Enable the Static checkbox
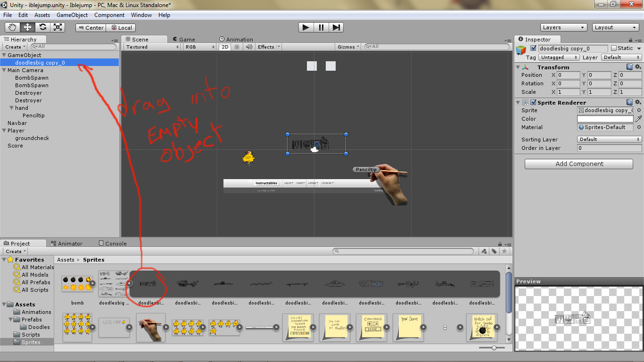This screenshot has width=644, height=362. [x=613, y=48]
